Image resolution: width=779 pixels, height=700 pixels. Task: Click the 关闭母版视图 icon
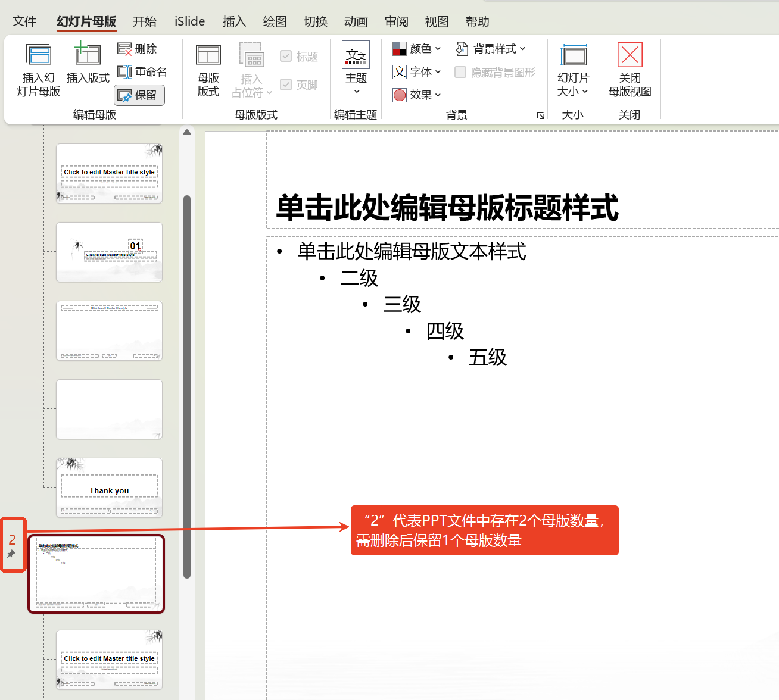630,55
